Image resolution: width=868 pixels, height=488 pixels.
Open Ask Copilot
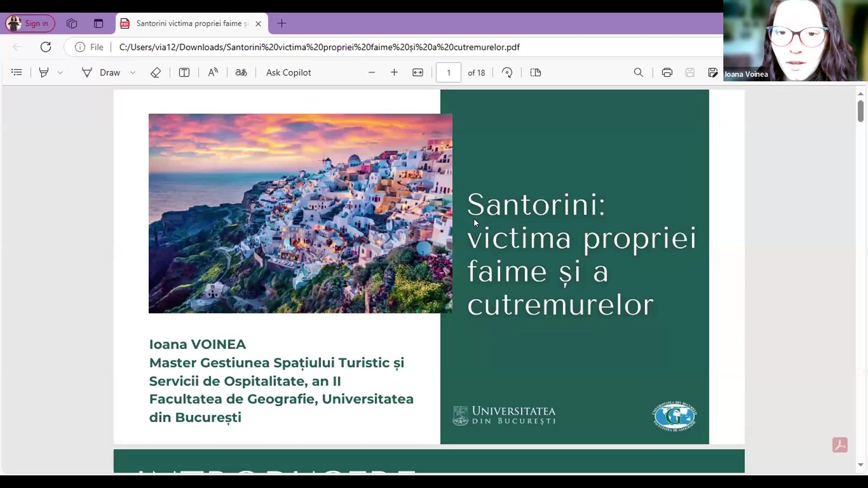click(288, 72)
